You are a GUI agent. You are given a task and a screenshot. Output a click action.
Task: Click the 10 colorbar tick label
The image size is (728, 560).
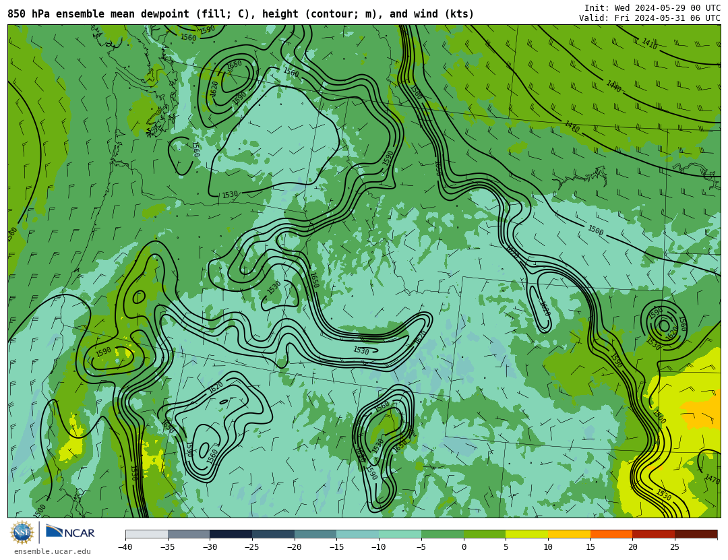pos(548,547)
